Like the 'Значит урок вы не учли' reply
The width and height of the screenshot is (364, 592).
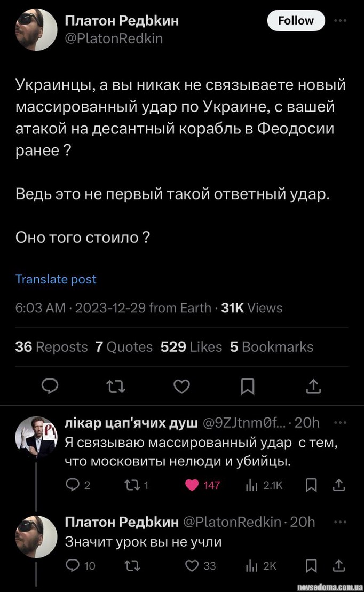point(192,565)
